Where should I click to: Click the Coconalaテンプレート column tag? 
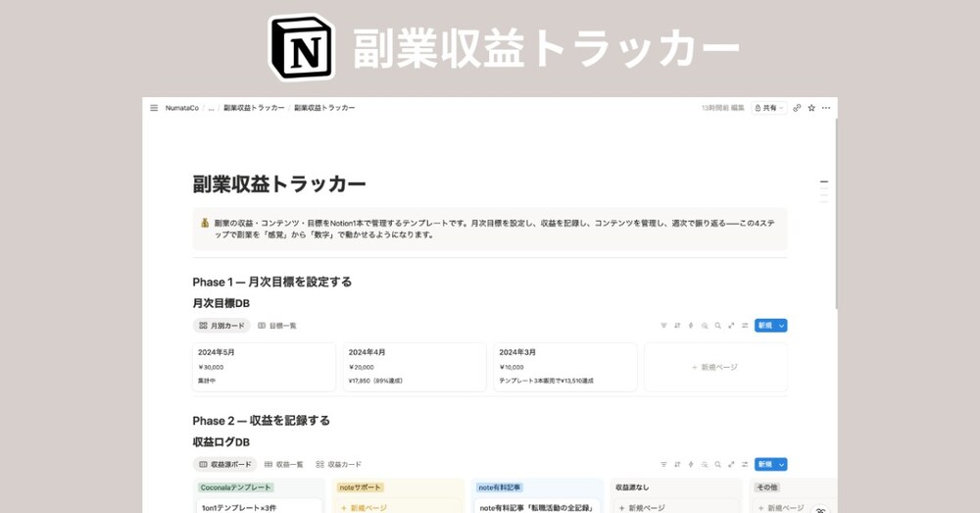point(235,487)
